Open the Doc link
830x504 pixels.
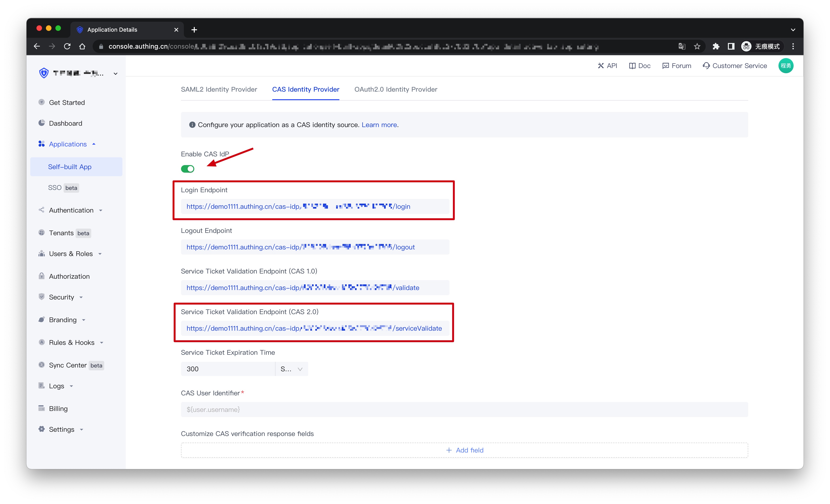(x=640, y=66)
